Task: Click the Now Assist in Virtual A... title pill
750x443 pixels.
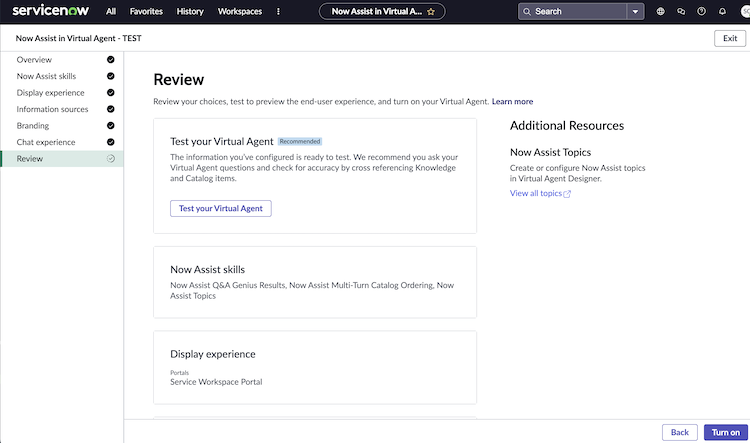Action: tap(382, 11)
